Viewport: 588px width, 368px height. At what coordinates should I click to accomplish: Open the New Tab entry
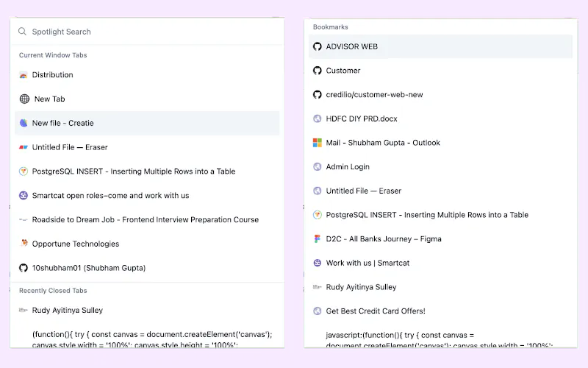point(147,99)
